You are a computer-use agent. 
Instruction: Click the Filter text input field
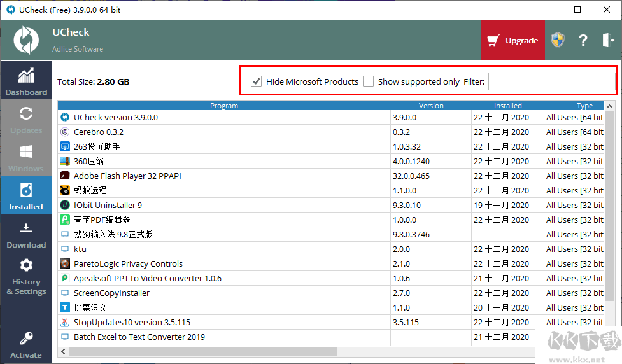(x=551, y=81)
